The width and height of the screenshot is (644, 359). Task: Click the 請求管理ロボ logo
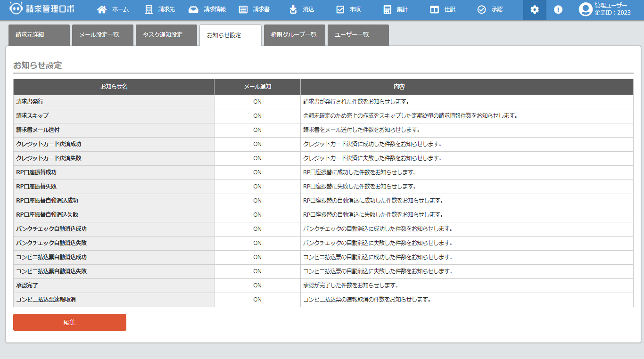(x=42, y=9)
